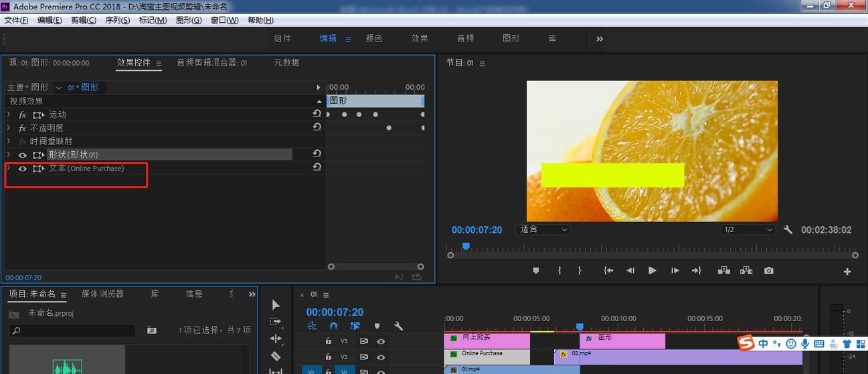
Task: Toggle the 运动 fx effect on/off
Action: coord(22,115)
